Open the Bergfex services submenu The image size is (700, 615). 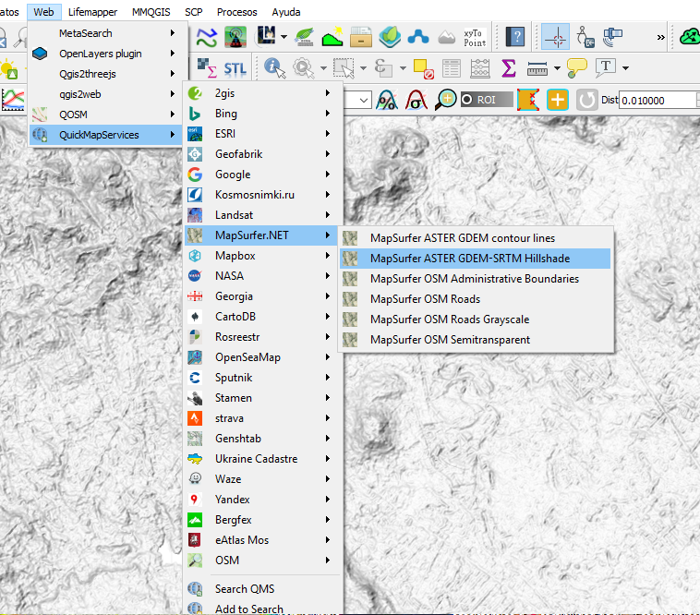[x=263, y=520]
